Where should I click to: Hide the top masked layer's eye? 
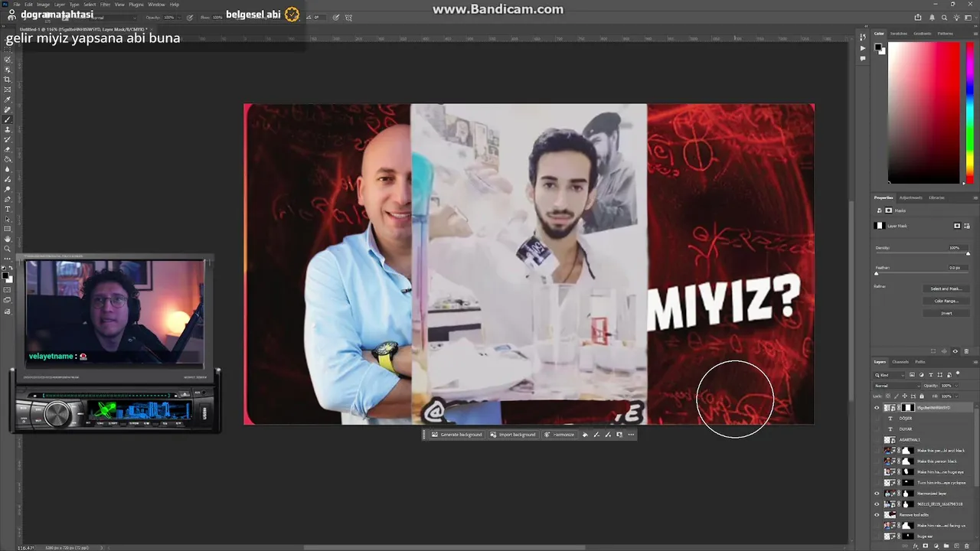(x=877, y=408)
